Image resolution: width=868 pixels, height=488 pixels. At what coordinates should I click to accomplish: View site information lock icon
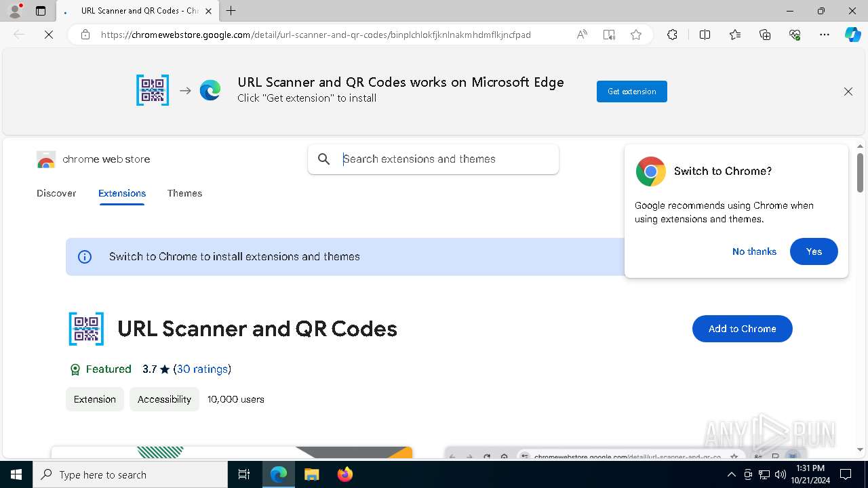pyautogui.click(x=85, y=35)
